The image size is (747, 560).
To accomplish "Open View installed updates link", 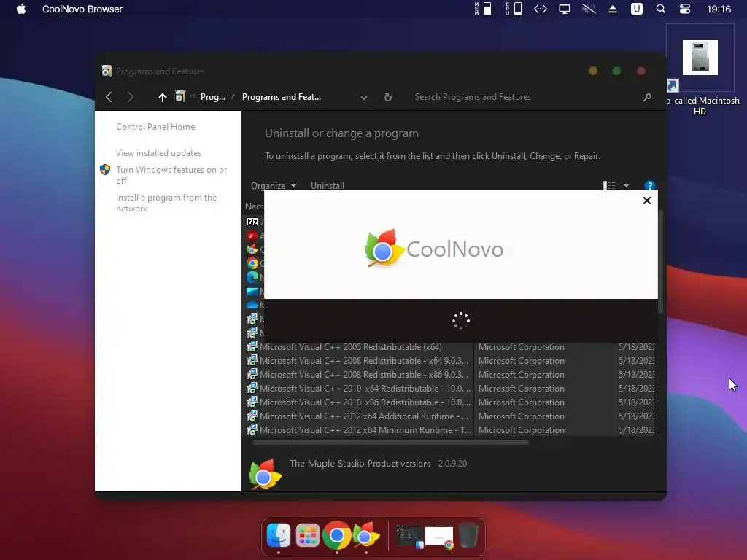I will click(x=158, y=153).
